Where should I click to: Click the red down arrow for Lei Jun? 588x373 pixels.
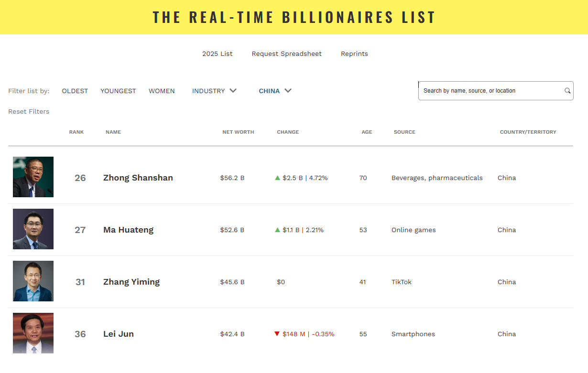pyautogui.click(x=277, y=334)
